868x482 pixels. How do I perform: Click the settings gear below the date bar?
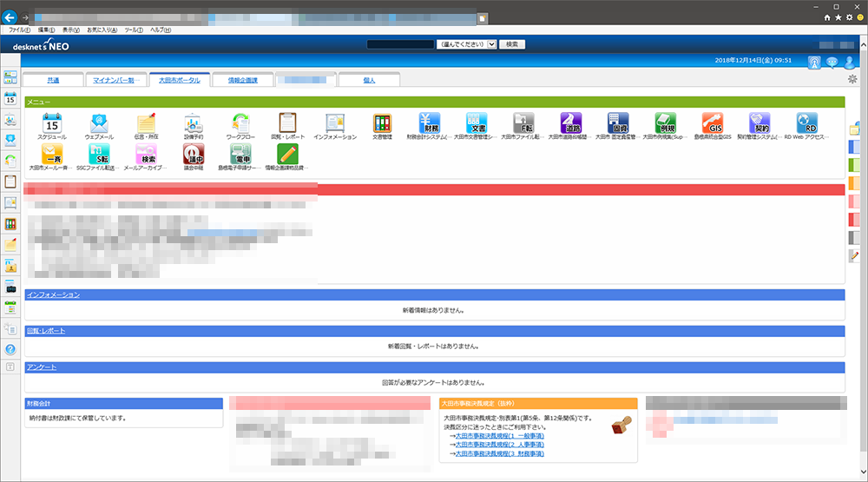click(852, 79)
